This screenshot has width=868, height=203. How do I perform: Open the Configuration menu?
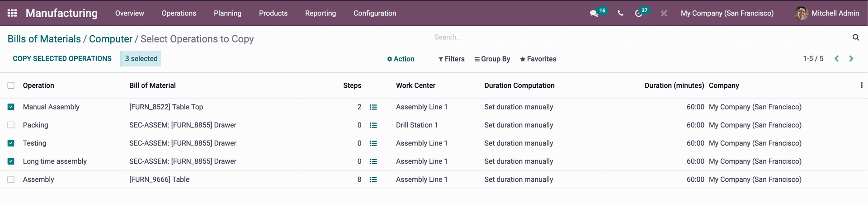pyautogui.click(x=375, y=13)
